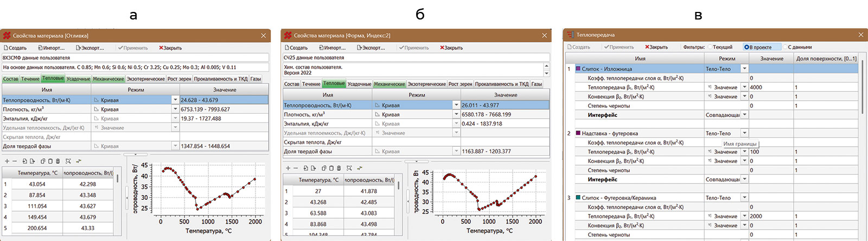Click the app logo icon of Форма window
Image resolution: width=868 pixels, height=241 pixels.
288,36
